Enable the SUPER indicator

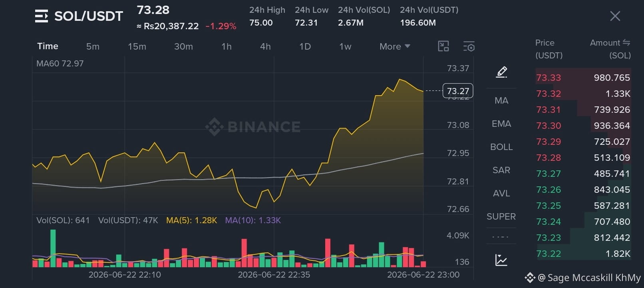[501, 216]
